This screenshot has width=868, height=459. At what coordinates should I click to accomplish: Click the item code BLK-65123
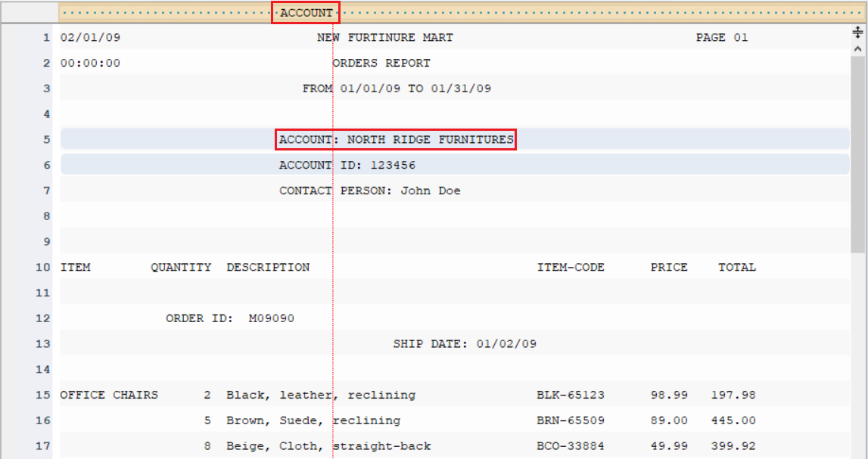click(570, 395)
